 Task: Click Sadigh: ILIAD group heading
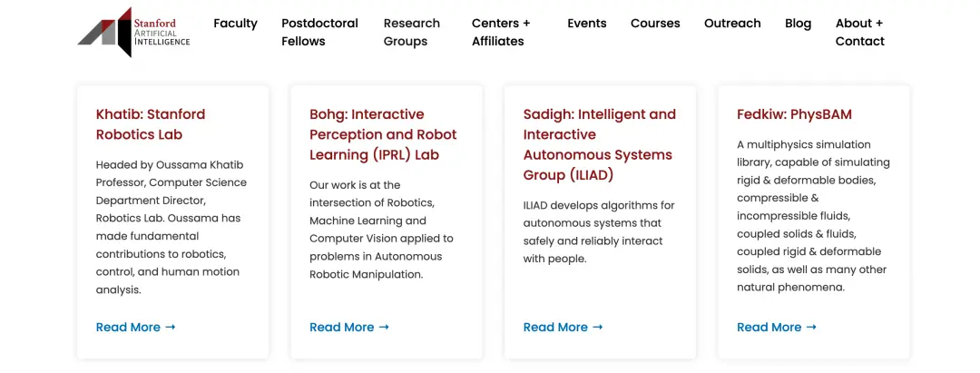click(599, 144)
